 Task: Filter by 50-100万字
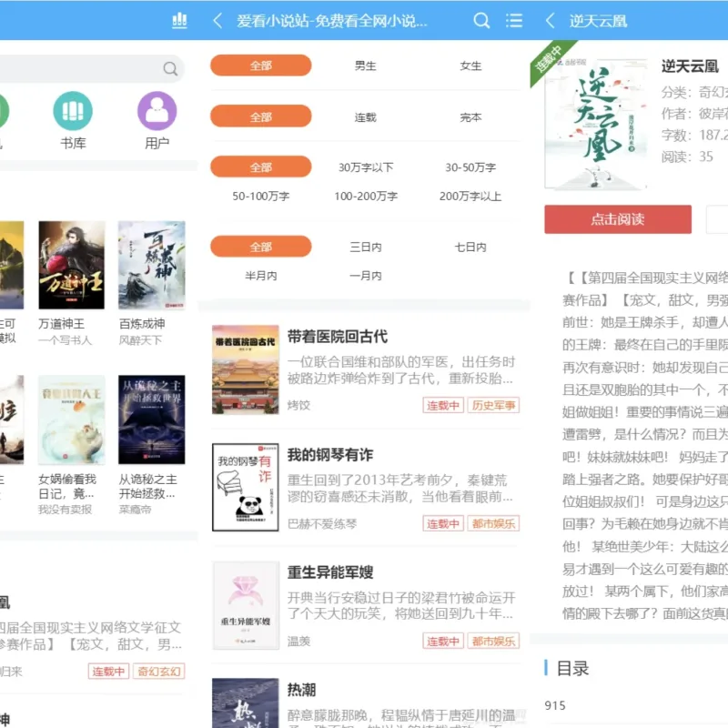(261, 196)
